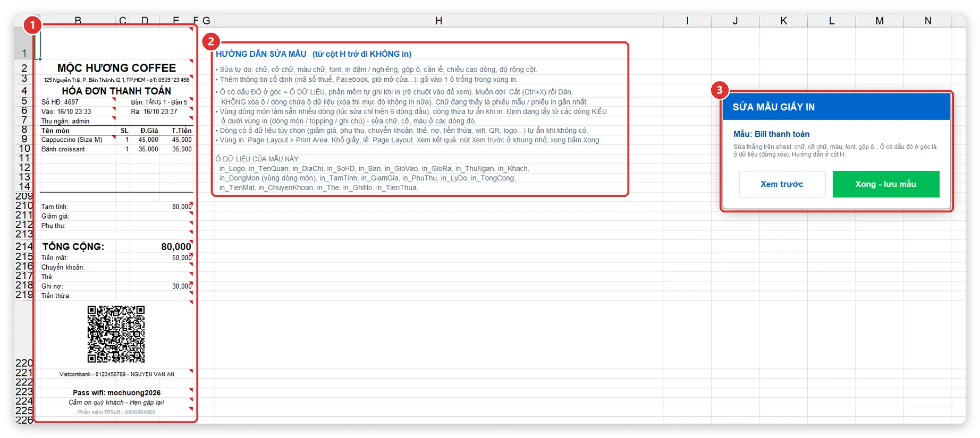Click the Cappuccino (Size M) item cell

coord(78,140)
